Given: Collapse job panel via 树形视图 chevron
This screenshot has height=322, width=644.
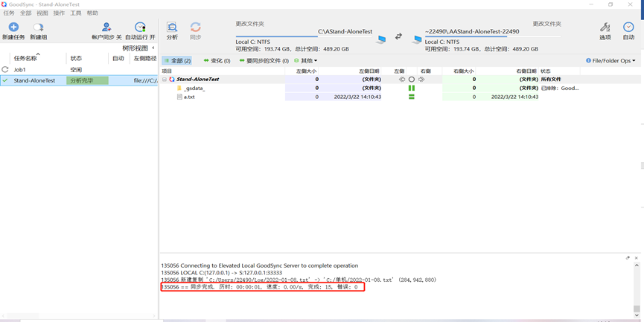Looking at the screenshot, I should coord(153,48).
